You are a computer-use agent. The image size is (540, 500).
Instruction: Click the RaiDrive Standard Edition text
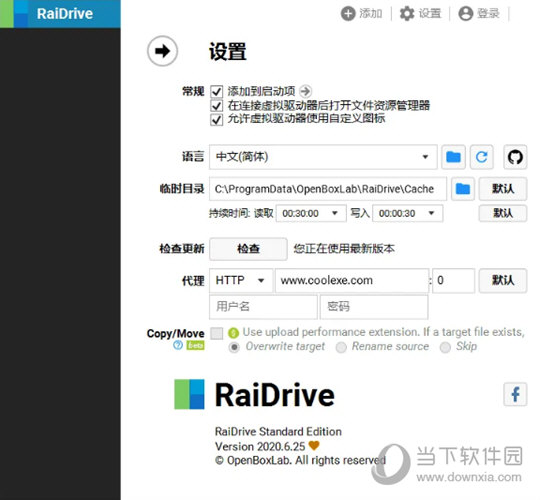278,431
